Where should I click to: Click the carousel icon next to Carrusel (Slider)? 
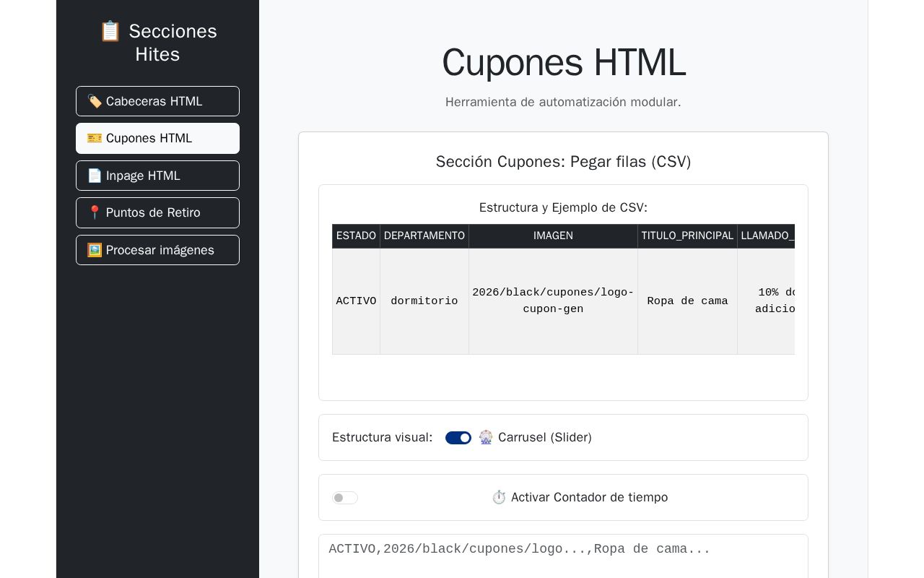[x=486, y=437]
